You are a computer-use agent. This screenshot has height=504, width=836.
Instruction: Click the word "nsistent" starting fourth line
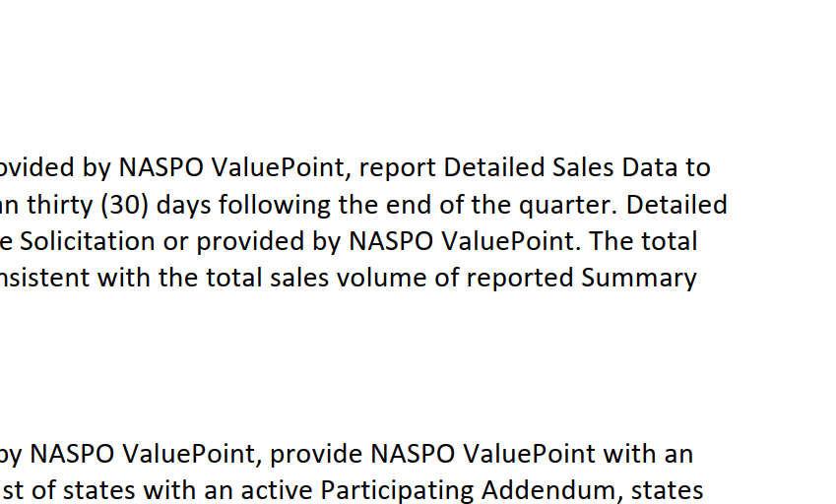(44, 279)
